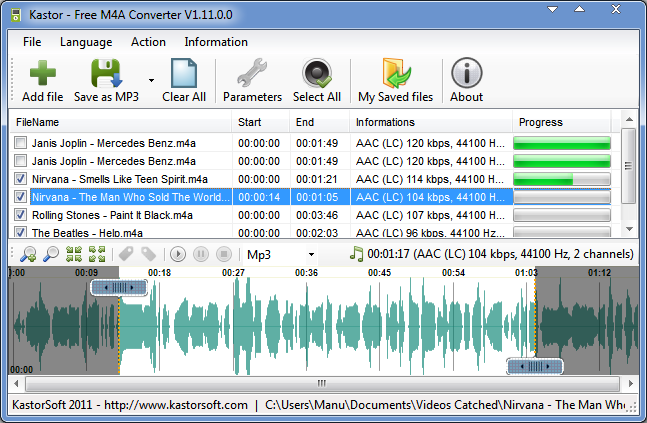Click the first tag icon
The width and height of the screenshot is (647, 423).
point(126,254)
